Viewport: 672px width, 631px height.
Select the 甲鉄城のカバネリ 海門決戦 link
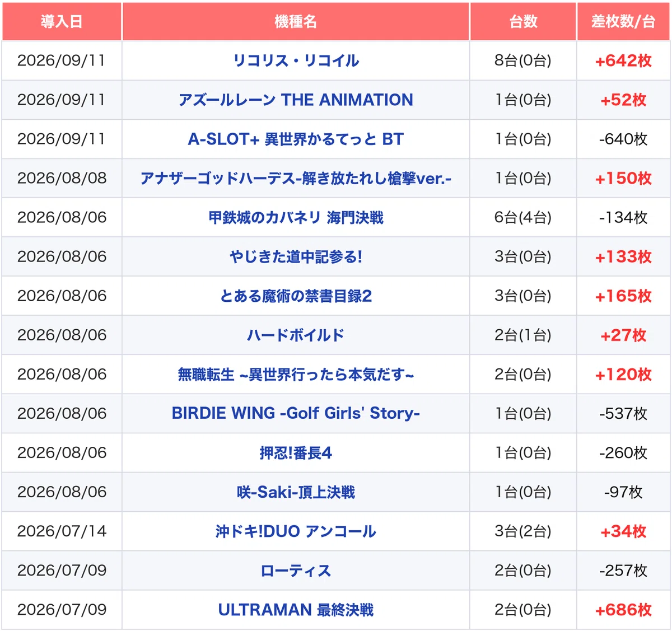point(296,217)
